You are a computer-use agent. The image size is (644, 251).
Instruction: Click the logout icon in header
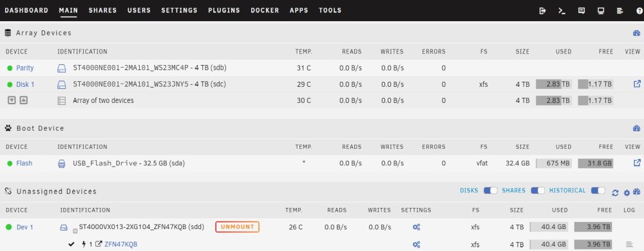542,11
